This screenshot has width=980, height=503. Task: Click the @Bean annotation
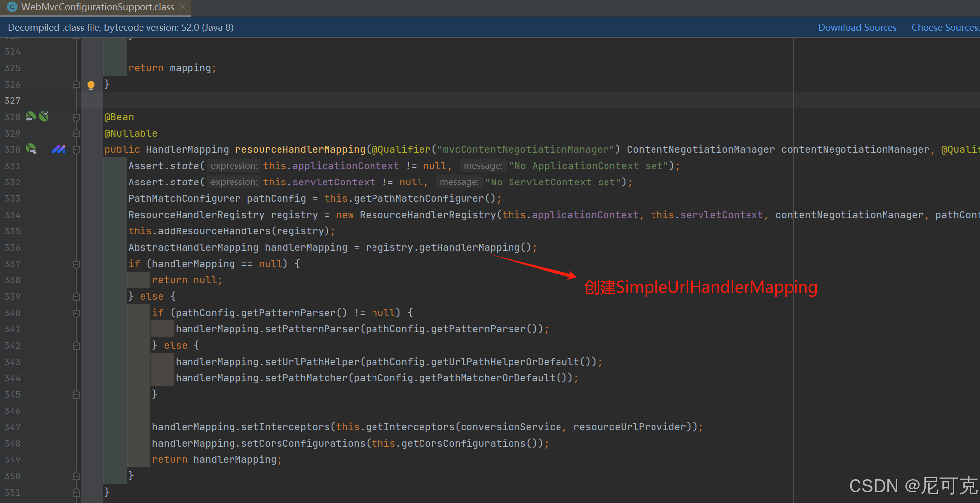point(119,117)
